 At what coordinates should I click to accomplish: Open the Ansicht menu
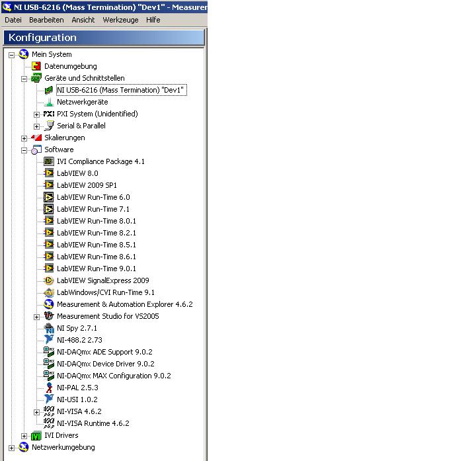click(x=83, y=20)
